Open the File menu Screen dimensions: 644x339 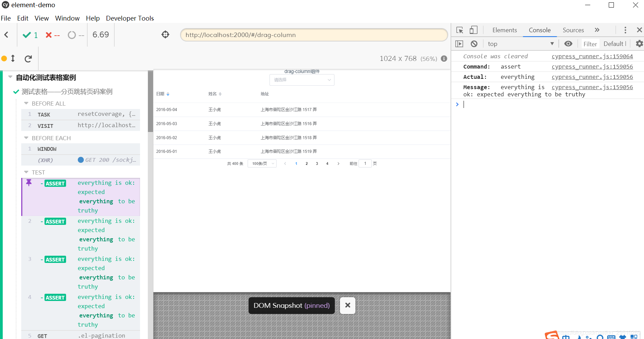click(x=6, y=18)
